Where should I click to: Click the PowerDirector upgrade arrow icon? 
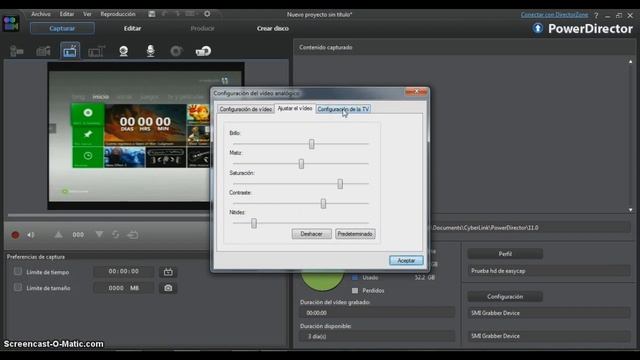click(x=538, y=28)
